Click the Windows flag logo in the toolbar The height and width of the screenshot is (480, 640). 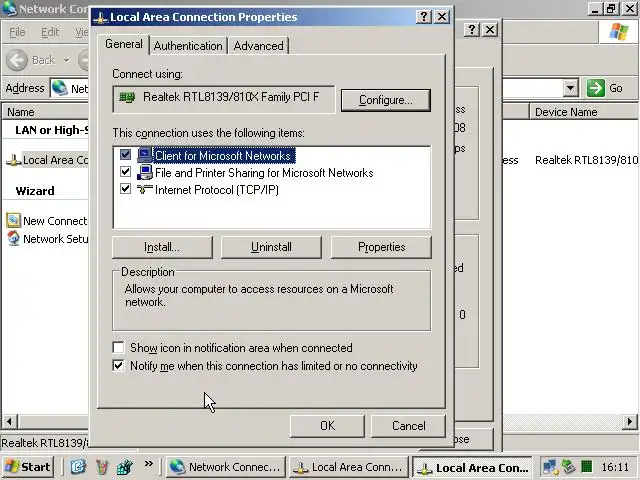click(619, 31)
